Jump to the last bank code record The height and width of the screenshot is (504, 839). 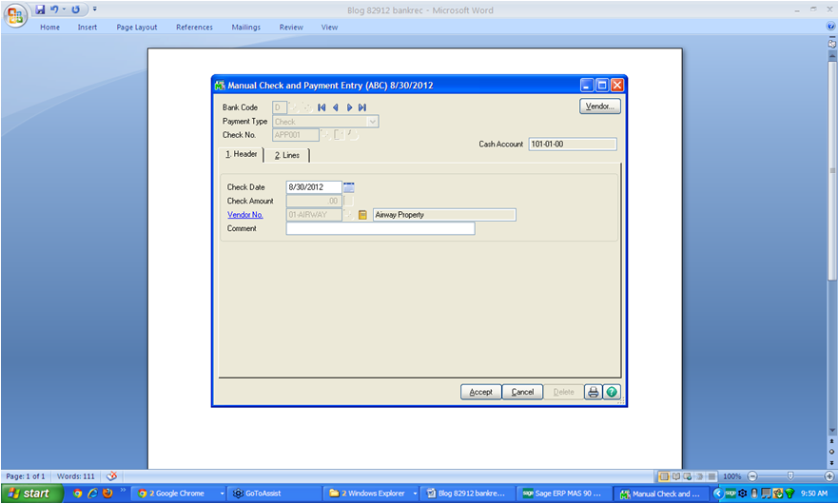pyautogui.click(x=362, y=107)
